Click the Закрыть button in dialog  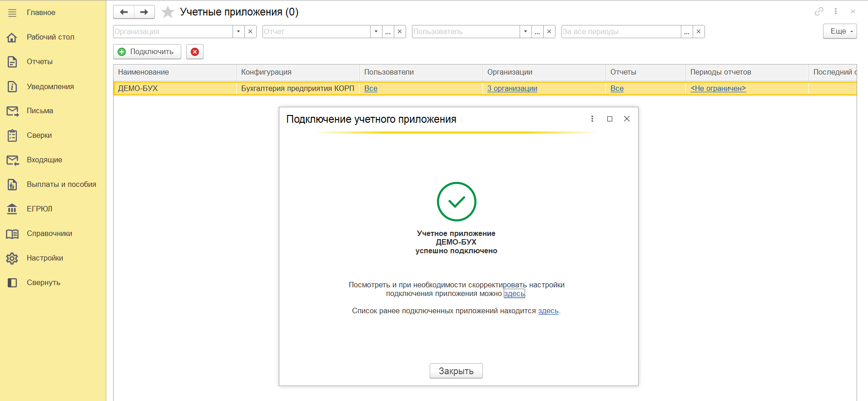[x=456, y=371]
